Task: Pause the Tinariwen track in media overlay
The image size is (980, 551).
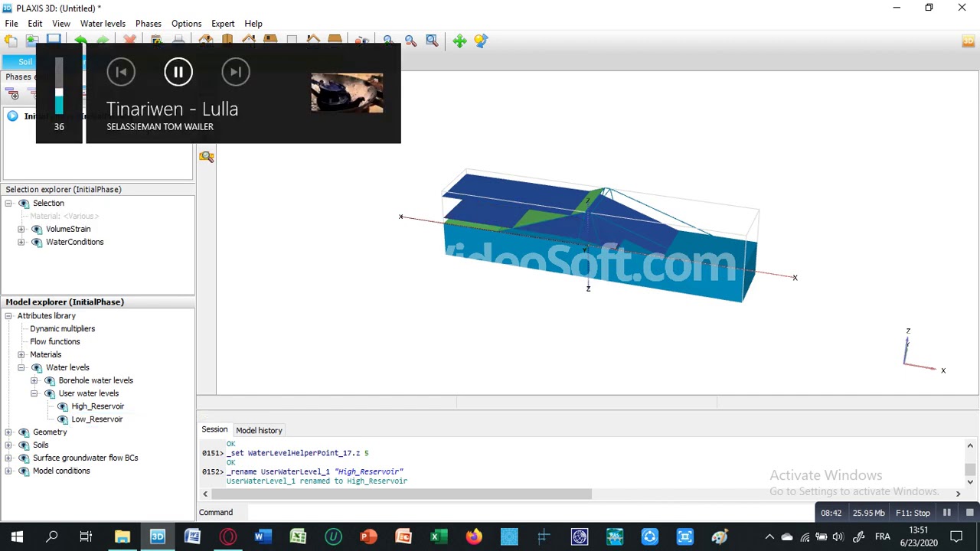Action: point(178,72)
